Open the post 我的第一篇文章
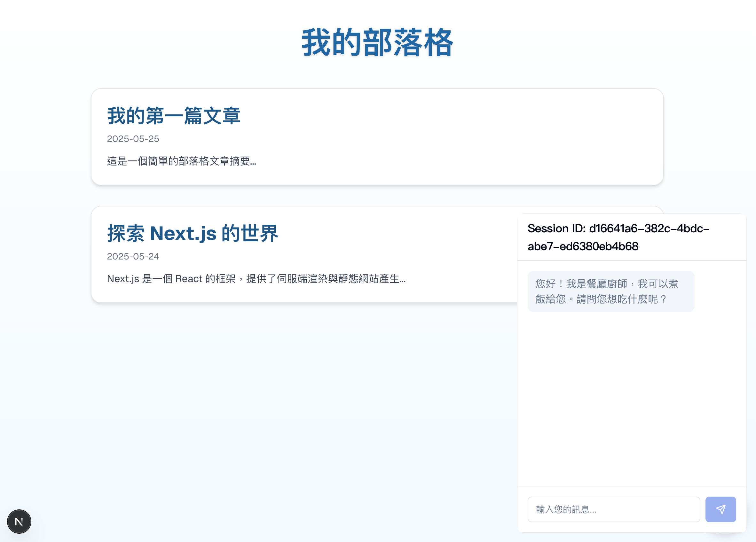This screenshot has width=756, height=542. [173, 116]
